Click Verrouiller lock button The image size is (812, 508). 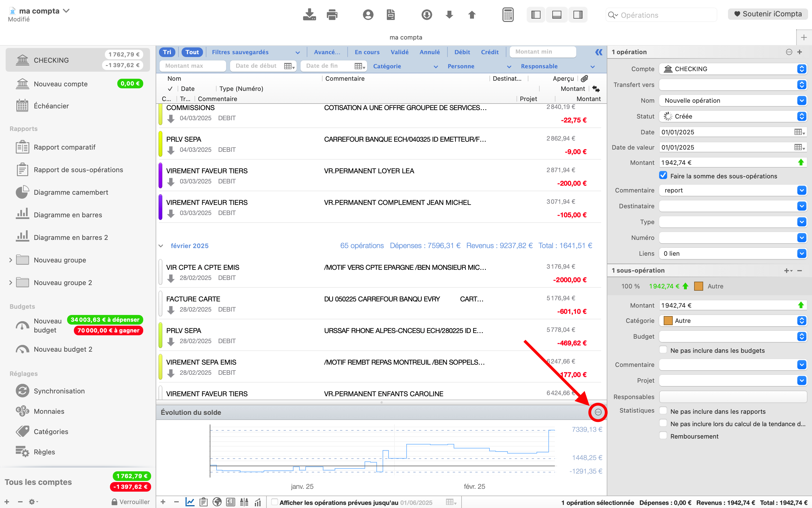131,502
